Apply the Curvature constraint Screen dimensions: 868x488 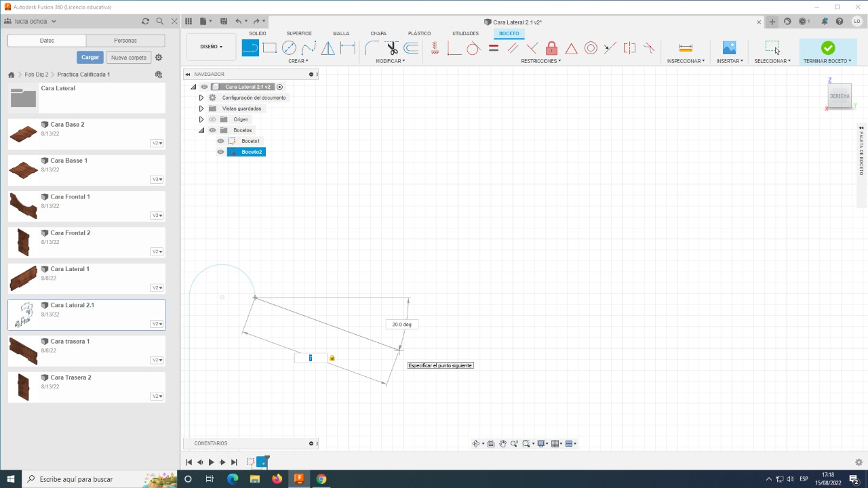[x=649, y=48]
